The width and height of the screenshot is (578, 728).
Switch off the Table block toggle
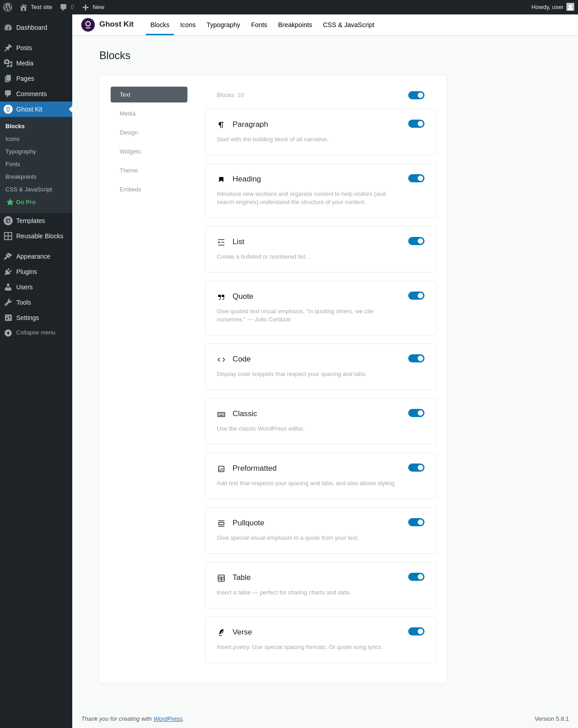click(416, 577)
